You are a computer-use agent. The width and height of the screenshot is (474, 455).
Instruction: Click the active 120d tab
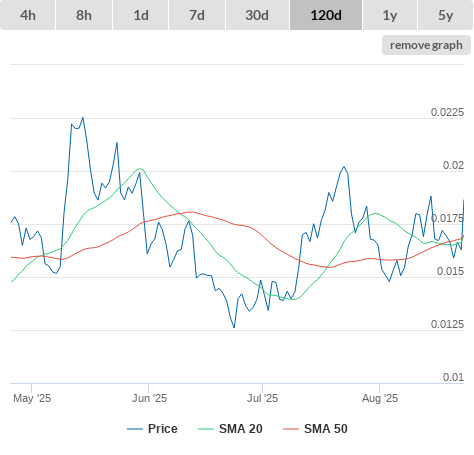pos(326,15)
